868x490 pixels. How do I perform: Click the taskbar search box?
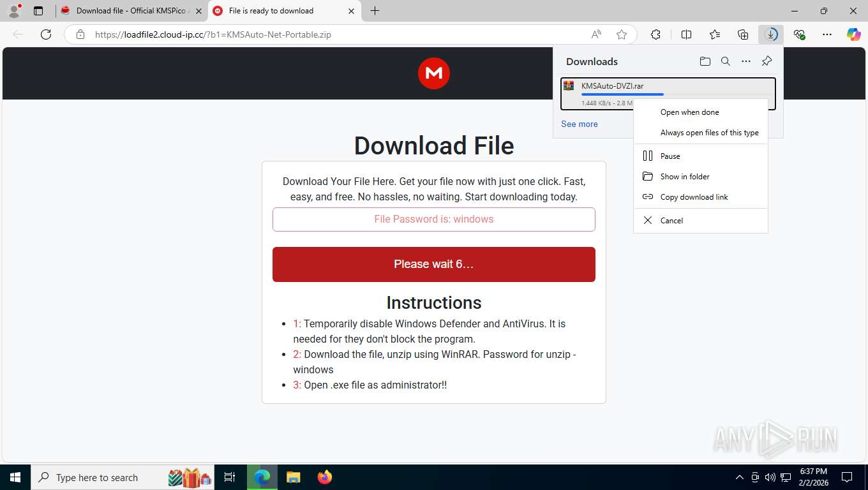(123, 477)
